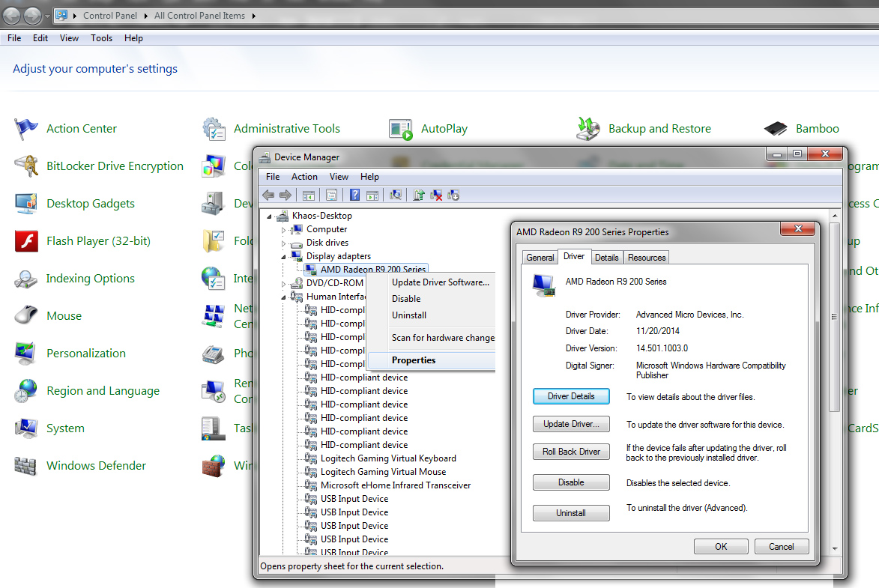
Task: Choose Scan for hardware changes in context menu
Action: 431,338
